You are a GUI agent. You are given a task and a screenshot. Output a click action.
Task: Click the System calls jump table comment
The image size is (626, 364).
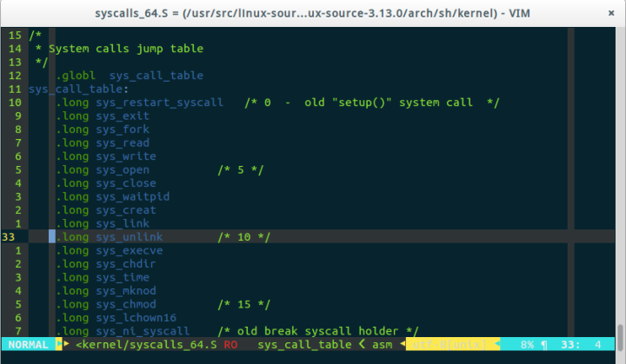coord(126,49)
